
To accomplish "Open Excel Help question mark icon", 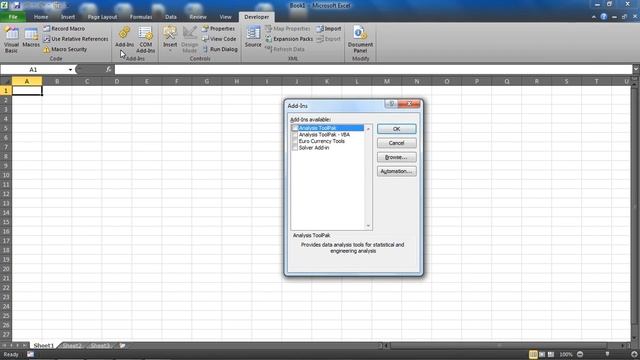I will coord(604,17).
